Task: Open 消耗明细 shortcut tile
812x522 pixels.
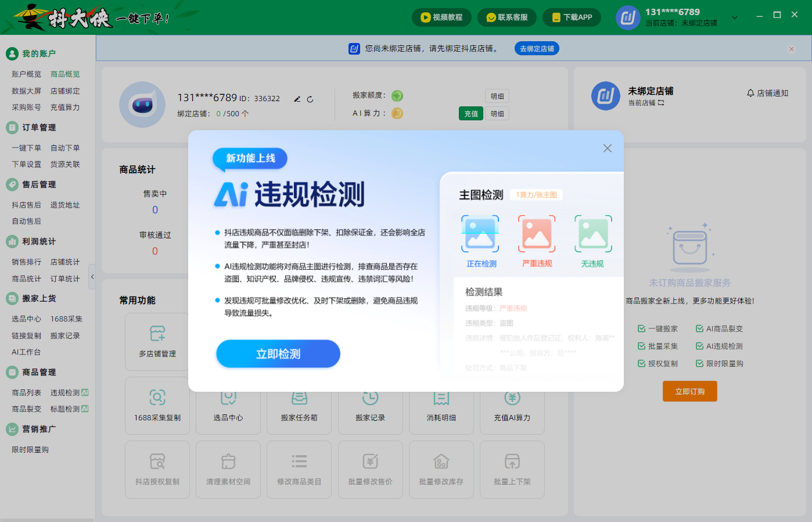Action: pos(441,406)
